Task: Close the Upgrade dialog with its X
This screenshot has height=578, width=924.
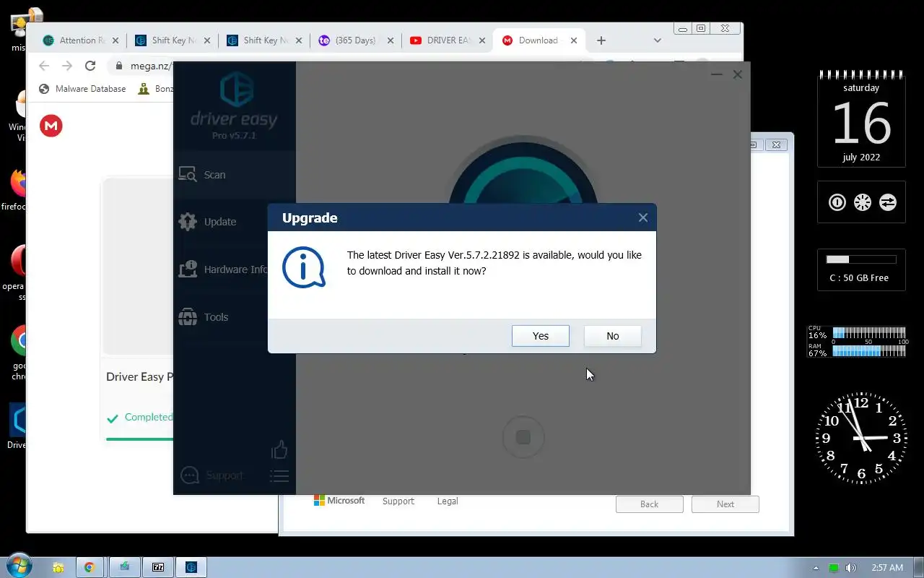Action: tap(642, 217)
